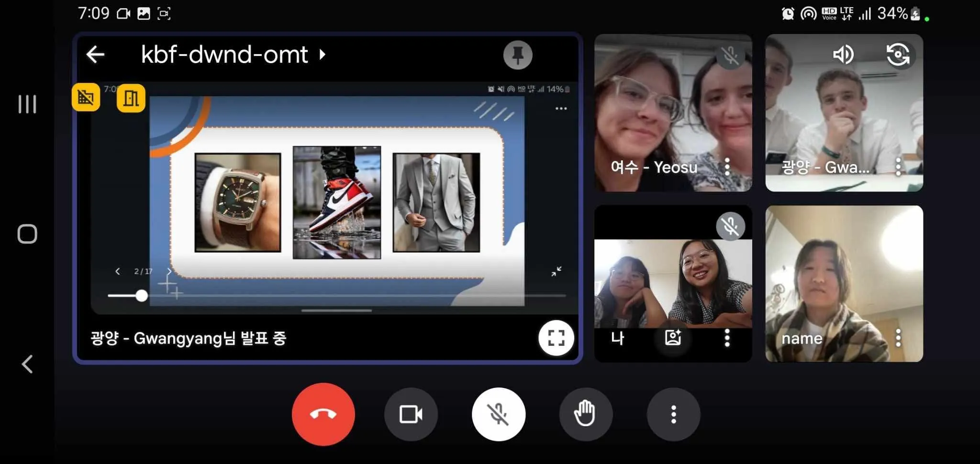Flip camera using the switch camera icon
Viewport: 980px width, 464px height.
coord(898,55)
